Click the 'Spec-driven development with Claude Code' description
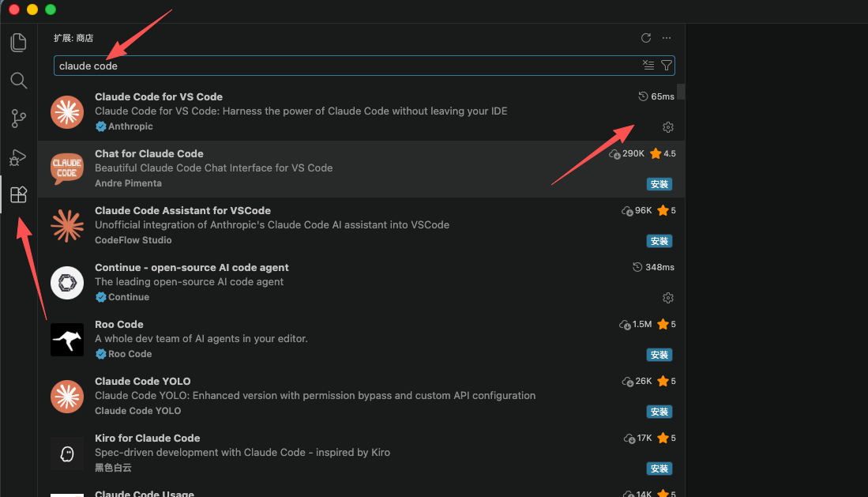Viewport: 868px width, 497px height. tap(242, 453)
